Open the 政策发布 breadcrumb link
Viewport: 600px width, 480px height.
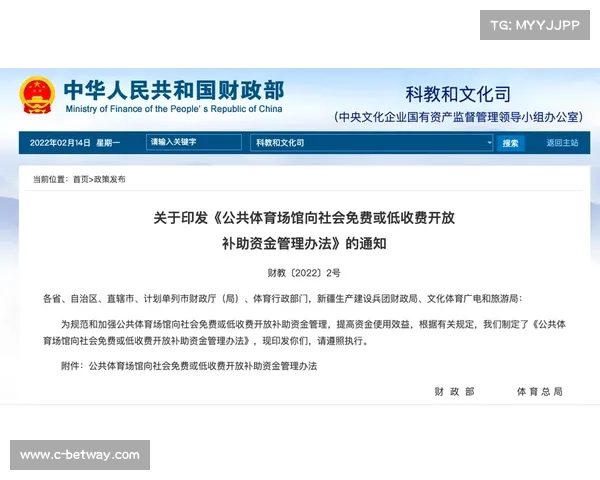(x=109, y=179)
